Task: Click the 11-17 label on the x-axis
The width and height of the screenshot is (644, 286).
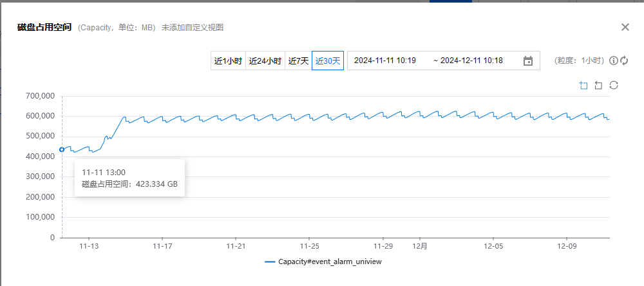Action: pyautogui.click(x=162, y=246)
